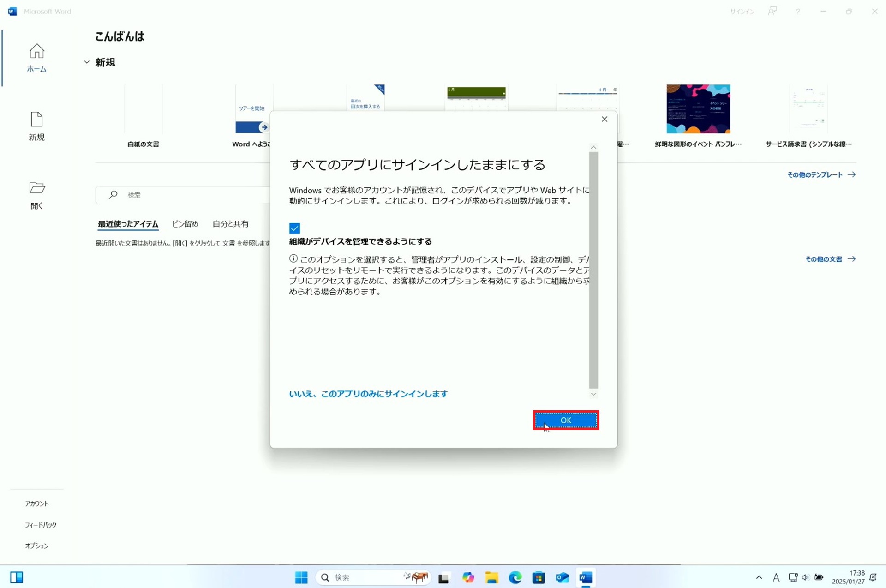Click the battery tray icon
The image size is (886, 588).
[819, 577]
